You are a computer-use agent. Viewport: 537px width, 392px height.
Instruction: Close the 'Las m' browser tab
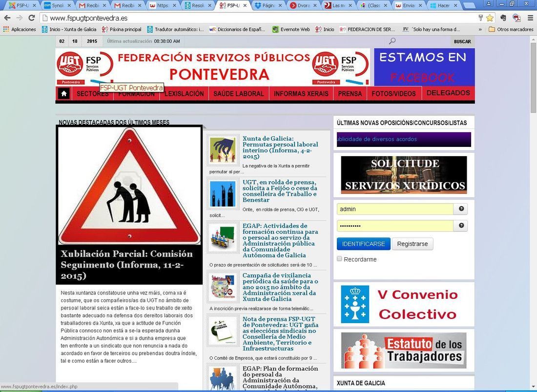(351, 5)
